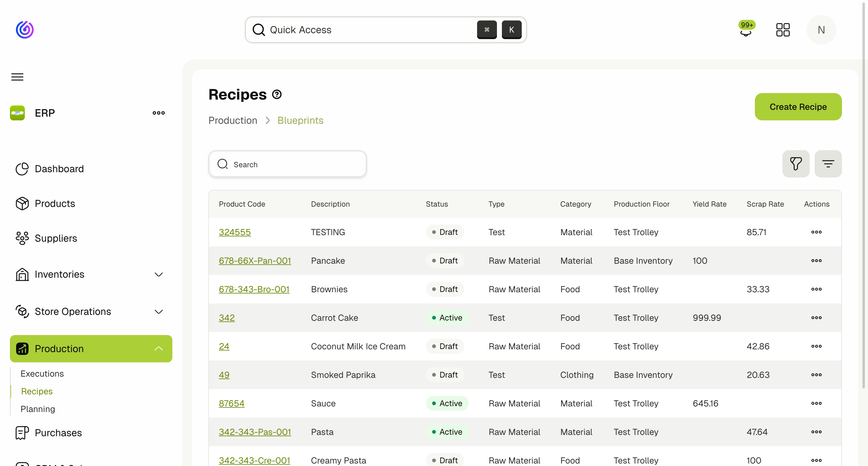Open recipe 678-66X-Pan-001 for Pancake
Screen dimensions: 868x466
pos(255,261)
